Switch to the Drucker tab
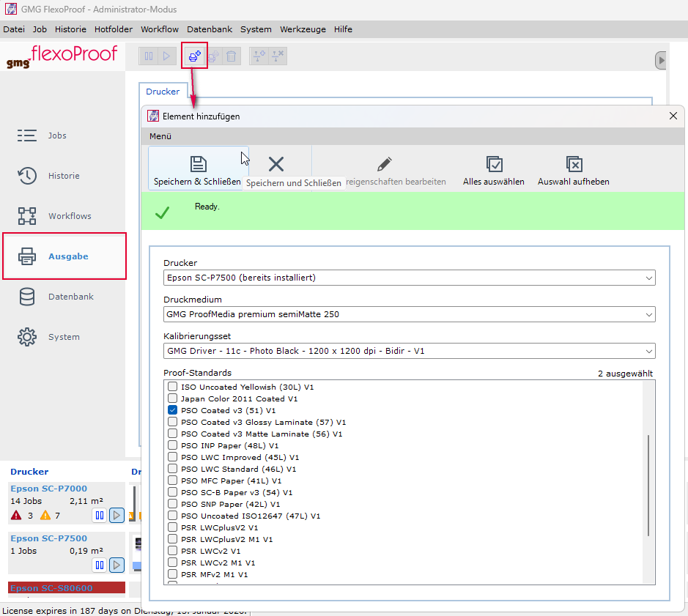The height and width of the screenshot is (616, 688). [163, 92]
